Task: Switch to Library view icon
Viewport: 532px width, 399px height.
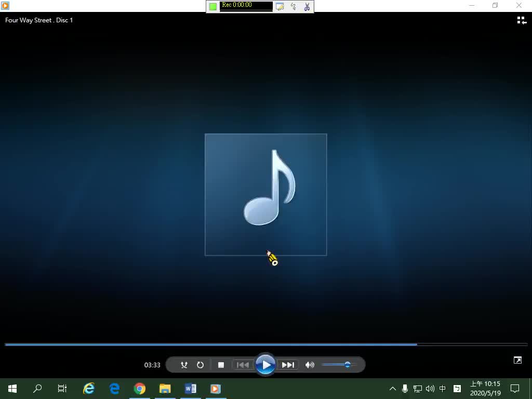Action: 522,20
